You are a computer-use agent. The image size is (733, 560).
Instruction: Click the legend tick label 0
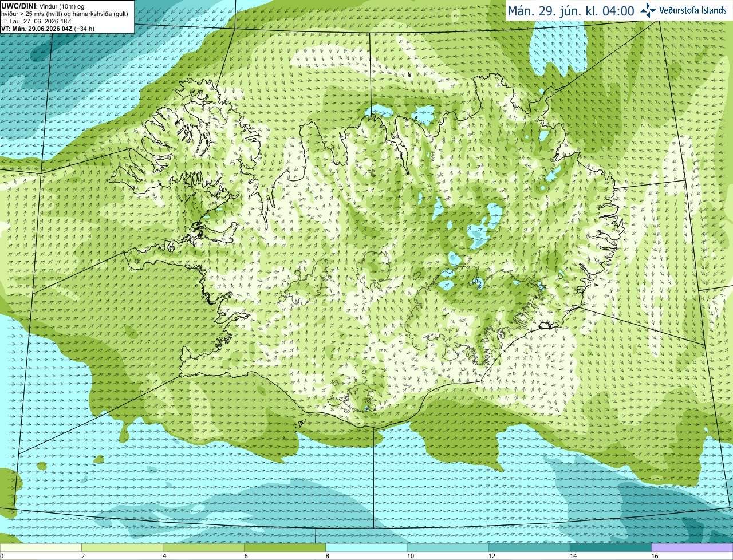pos(2,556)
